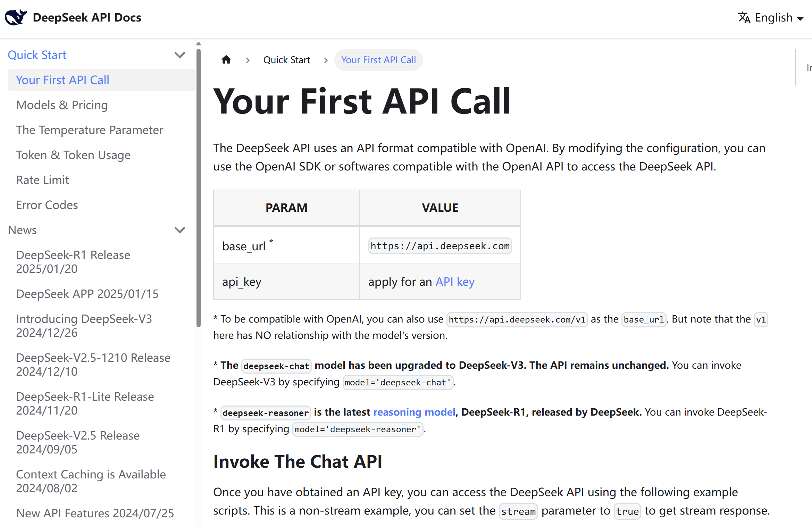
Task: Follow the API key link in table
Action: (x=455, y=282)
